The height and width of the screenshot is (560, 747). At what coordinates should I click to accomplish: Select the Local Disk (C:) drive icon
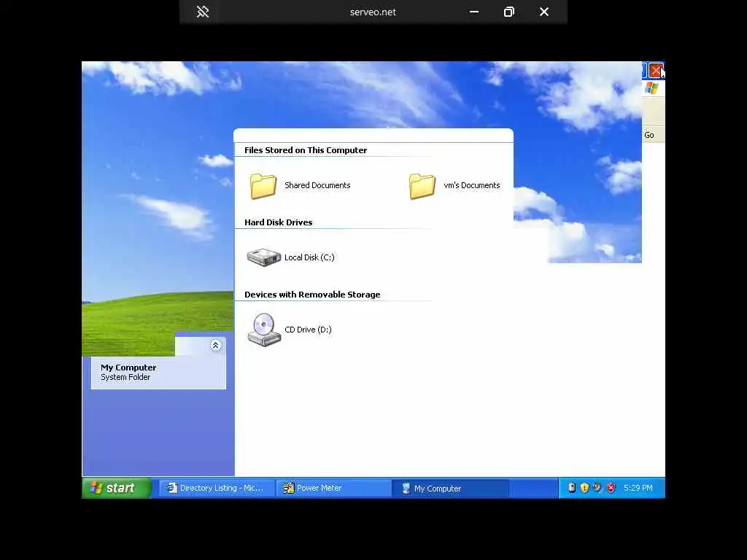263,257
